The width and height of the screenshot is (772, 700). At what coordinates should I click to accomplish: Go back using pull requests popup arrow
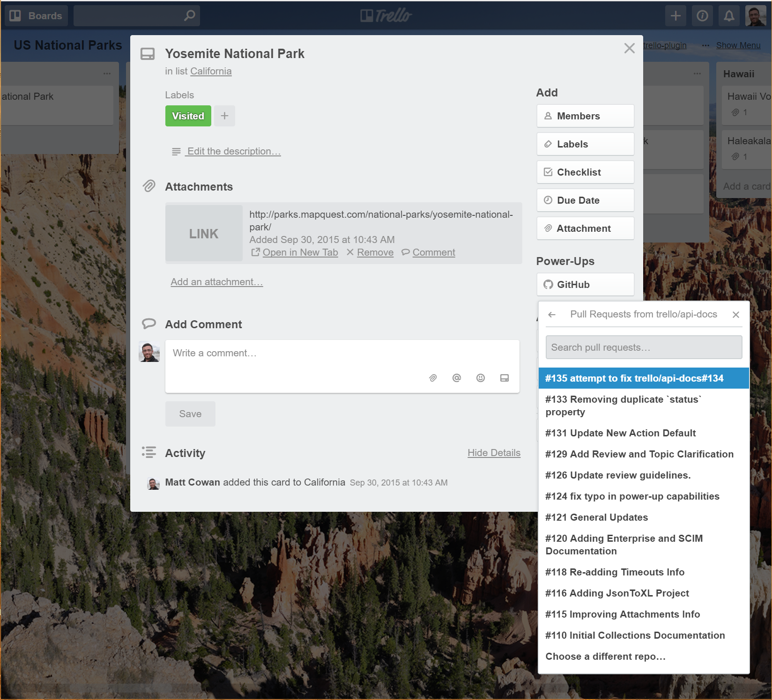552,315
